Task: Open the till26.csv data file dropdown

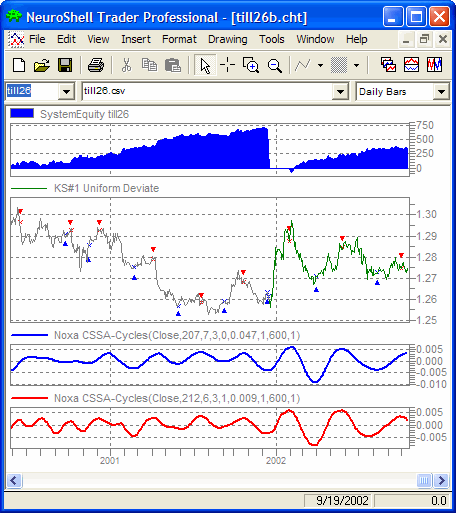Action: click(340, 91)
